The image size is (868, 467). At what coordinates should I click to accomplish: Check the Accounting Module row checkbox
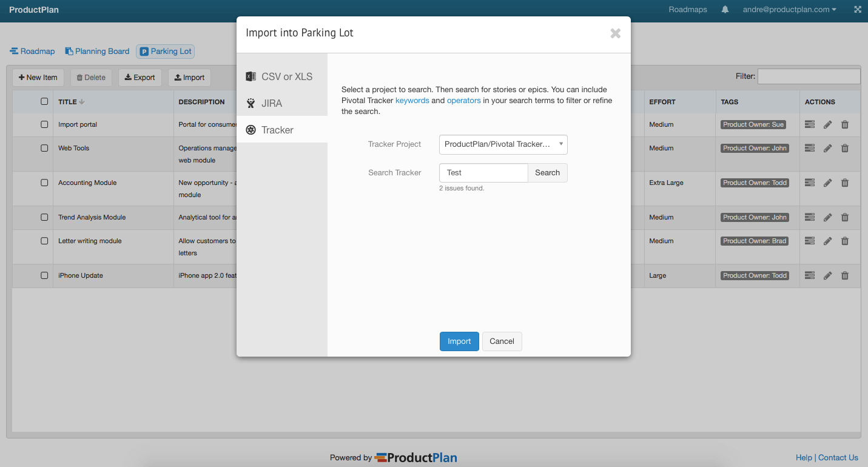pos(44,182)
